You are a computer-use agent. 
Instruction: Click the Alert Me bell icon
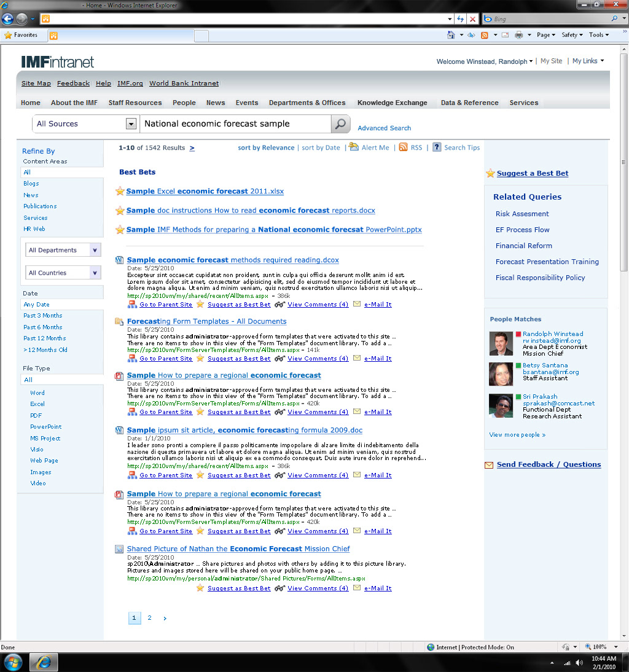coord(353,147)
